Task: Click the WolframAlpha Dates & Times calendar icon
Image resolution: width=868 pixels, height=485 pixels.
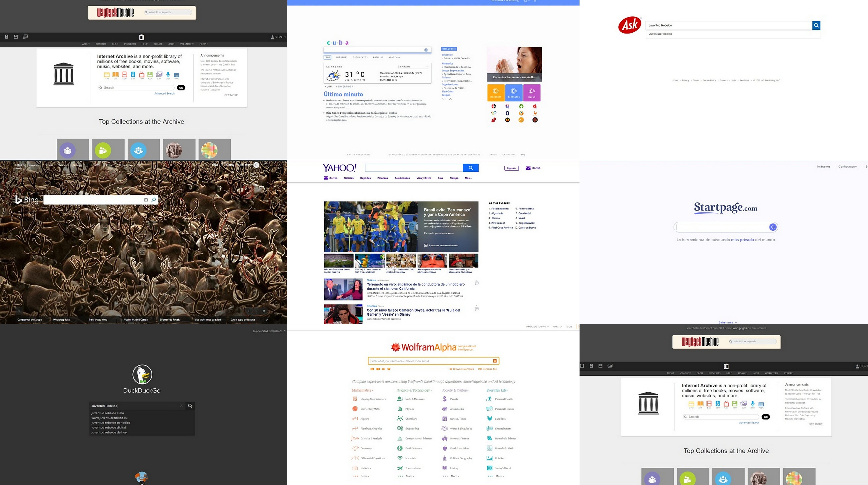Action: (x=444, y=418)
